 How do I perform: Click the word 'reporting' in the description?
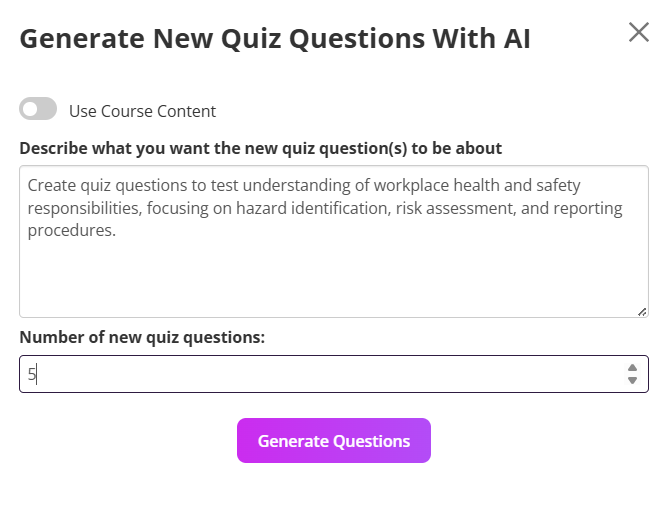pyautogui.click(x=587, y=208)
